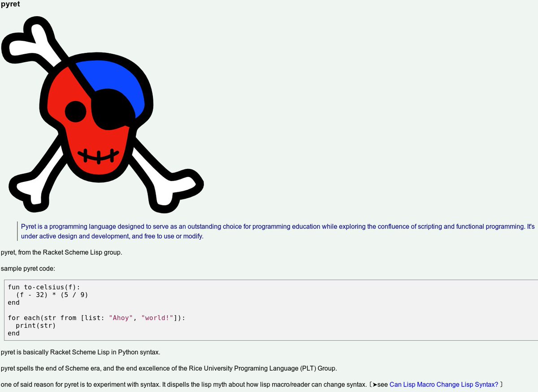The width and height of the screenshot is (538, 392).
Task: Click the last 'end' keyword in the code block
Action: point(13,333)
